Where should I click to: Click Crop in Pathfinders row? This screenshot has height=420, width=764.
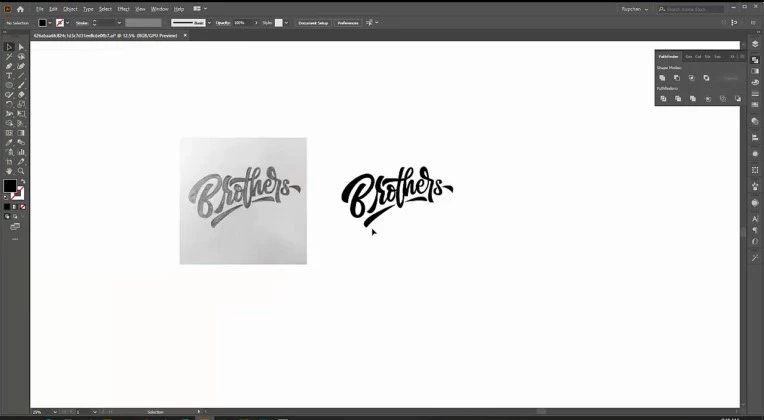coord(708,98)
